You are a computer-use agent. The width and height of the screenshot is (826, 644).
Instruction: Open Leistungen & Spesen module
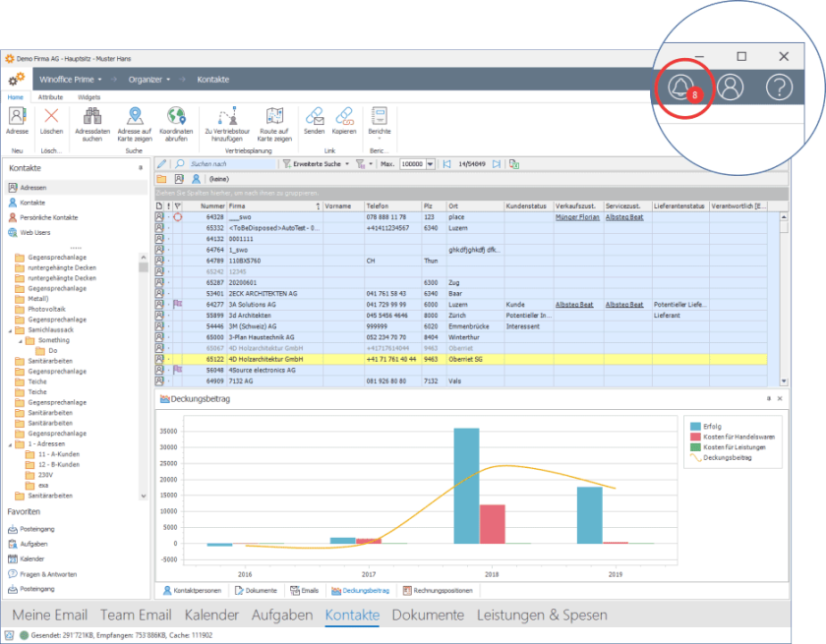542,615
